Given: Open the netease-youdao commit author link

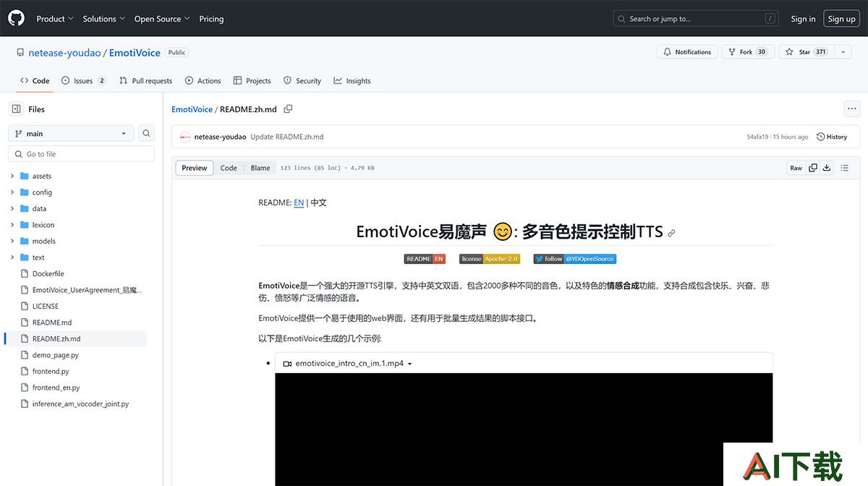Looking at the screenshot, I should tap(220, 137).
